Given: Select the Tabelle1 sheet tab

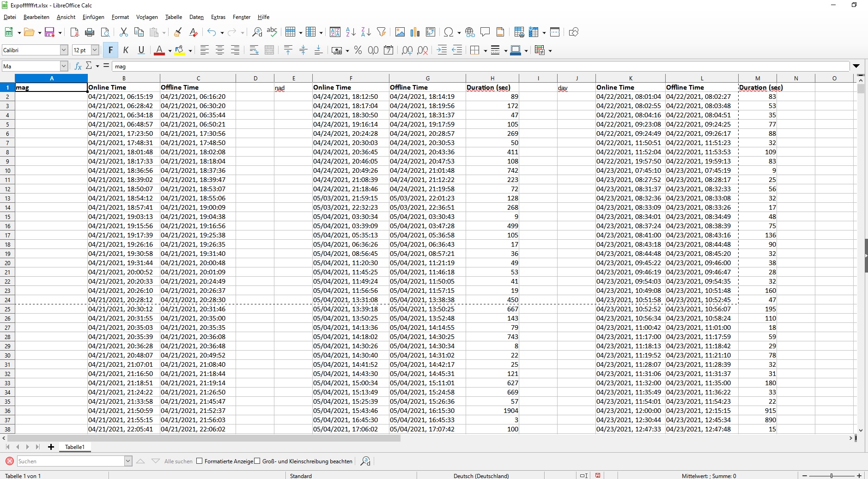Looking at the screenshot, I should pos(74,447).
